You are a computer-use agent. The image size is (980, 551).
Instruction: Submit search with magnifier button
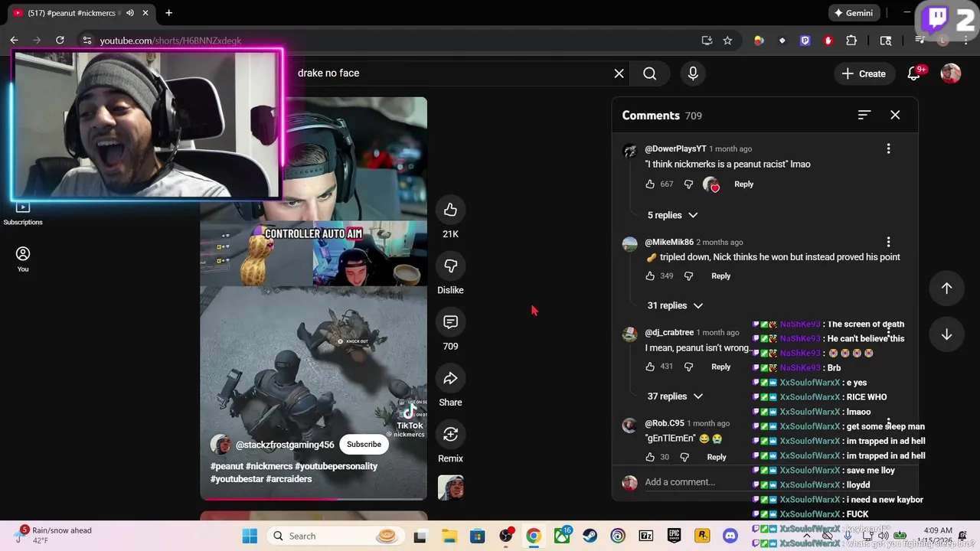tap(650, 73)
